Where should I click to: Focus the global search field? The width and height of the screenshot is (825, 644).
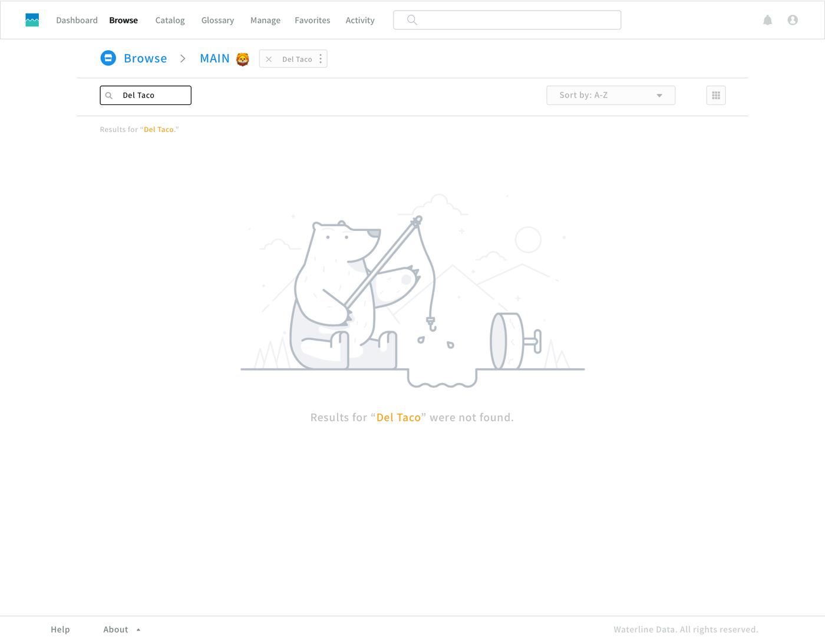click(507, 20)
